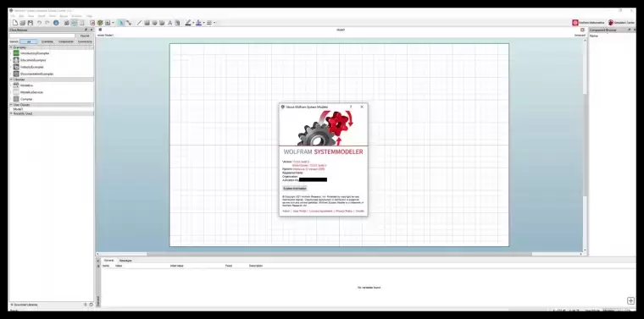Image resolution: width=644 pixels, height=319 pixels.
Task: Open the Help menu
Action: 89,16
